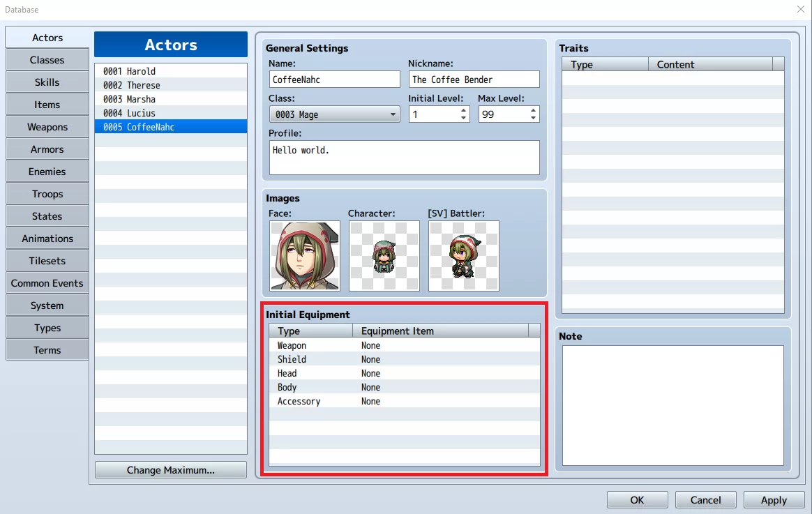The height and width of the screenshot is (514, 812).
Task: Increase the Initial Level value
Action: [463, 110]
